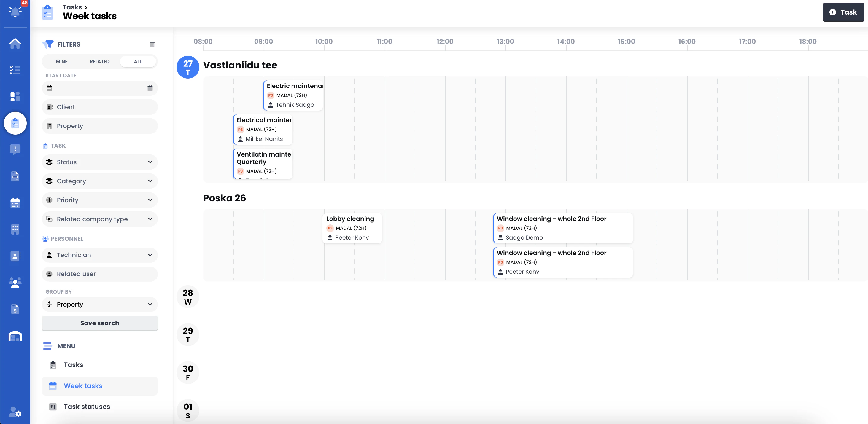Screen dimensions: 868x424
Task: Open the calendar icon in the sidebar
Action: pyautogui.click(x=15, y=203)
